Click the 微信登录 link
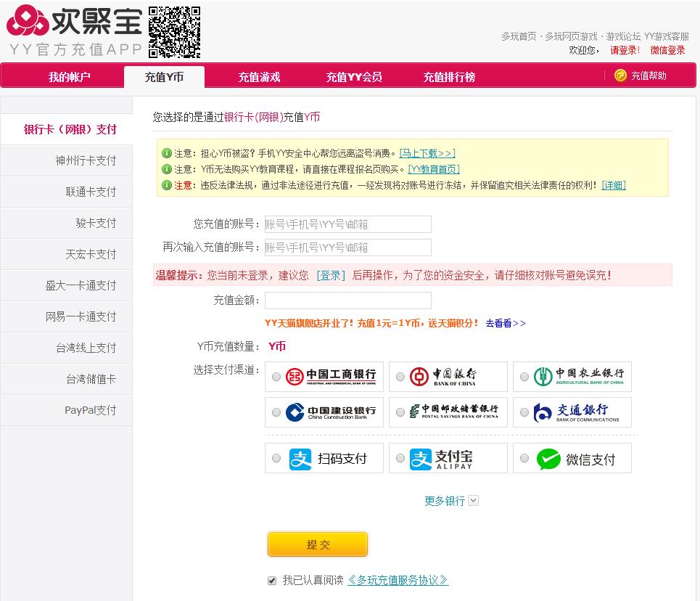The image size is (700, 601). coord(667,50)
